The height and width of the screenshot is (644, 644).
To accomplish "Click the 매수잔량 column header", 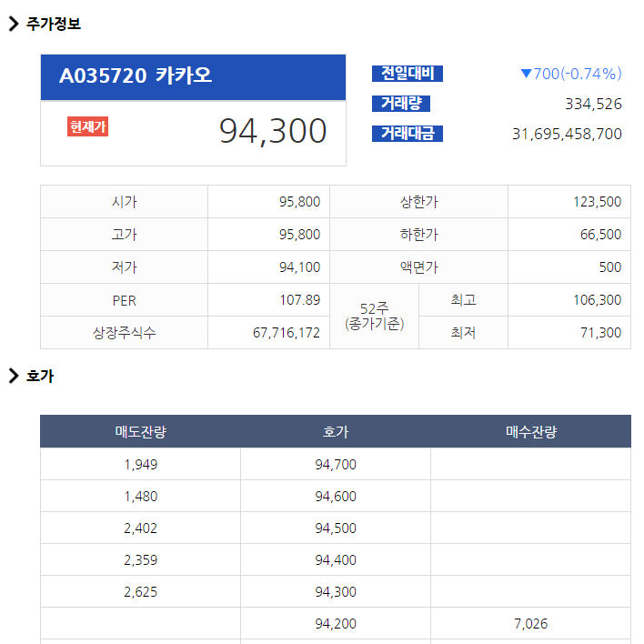I will [530, 432].
